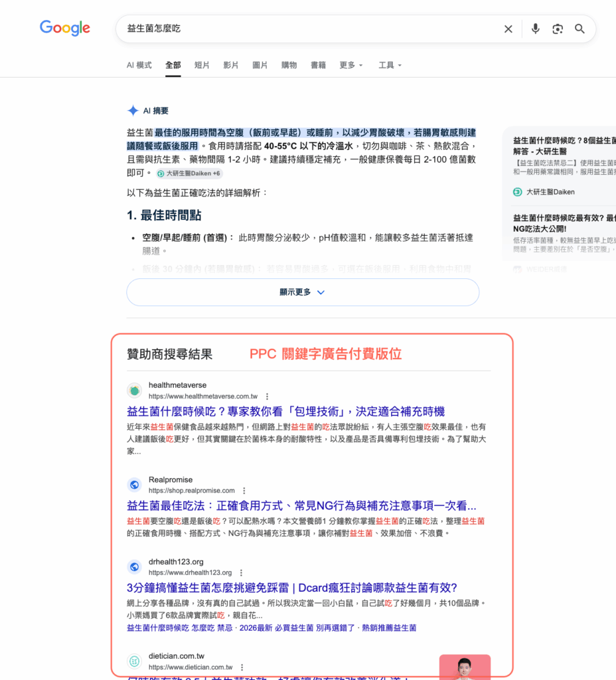Viewport: 616px width, 680px height.
Task: Clear the search box with the X icon
Action: [508, 29]
